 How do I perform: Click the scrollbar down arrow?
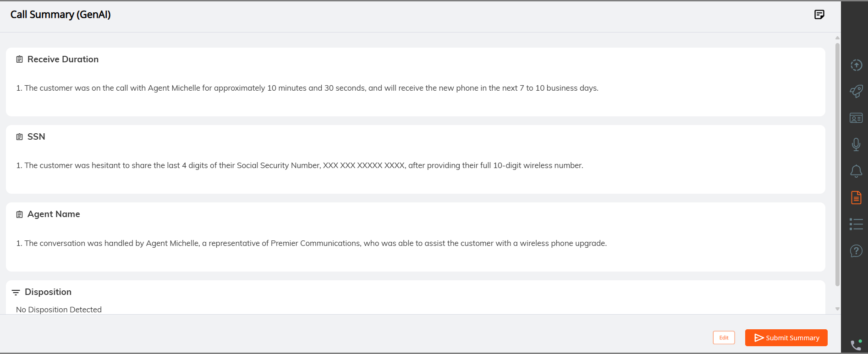tap(837, 309)
